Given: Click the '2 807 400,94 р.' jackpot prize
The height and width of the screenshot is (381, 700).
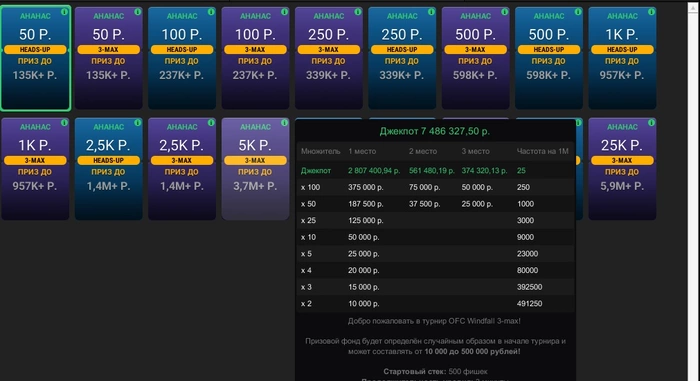Looking at the screenshot, I should (374, 171).
